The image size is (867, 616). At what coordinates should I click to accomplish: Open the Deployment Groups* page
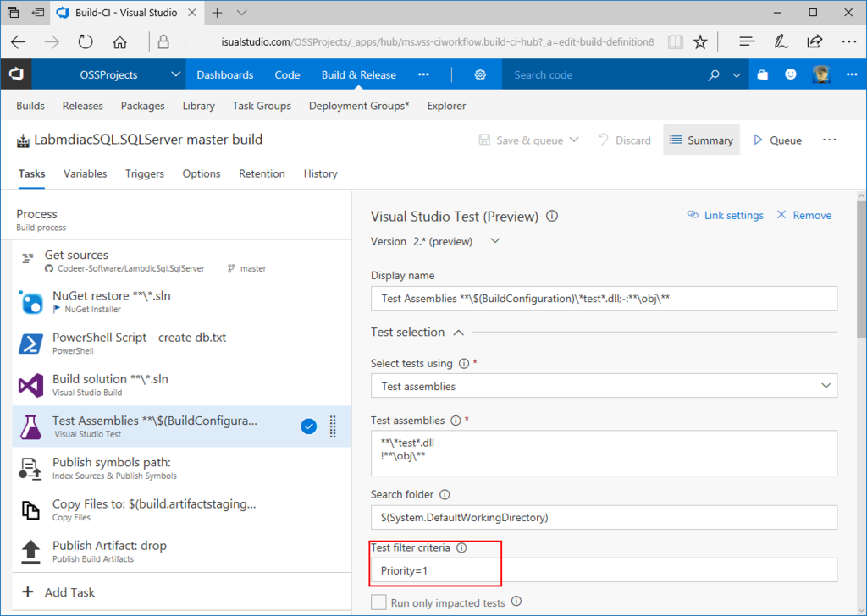point(359,106)
